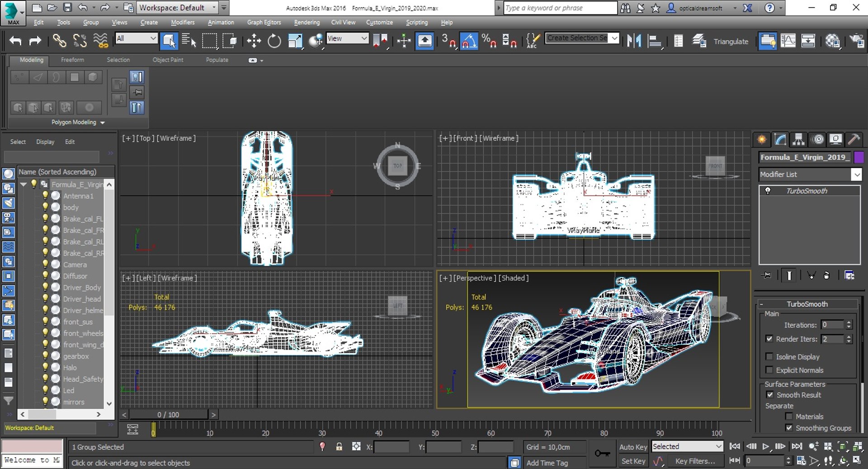The width and height of the screenshot is (868, 469).
Task: Switch to the Freeform ribbon tab
Action: click(x=72, y=60)
